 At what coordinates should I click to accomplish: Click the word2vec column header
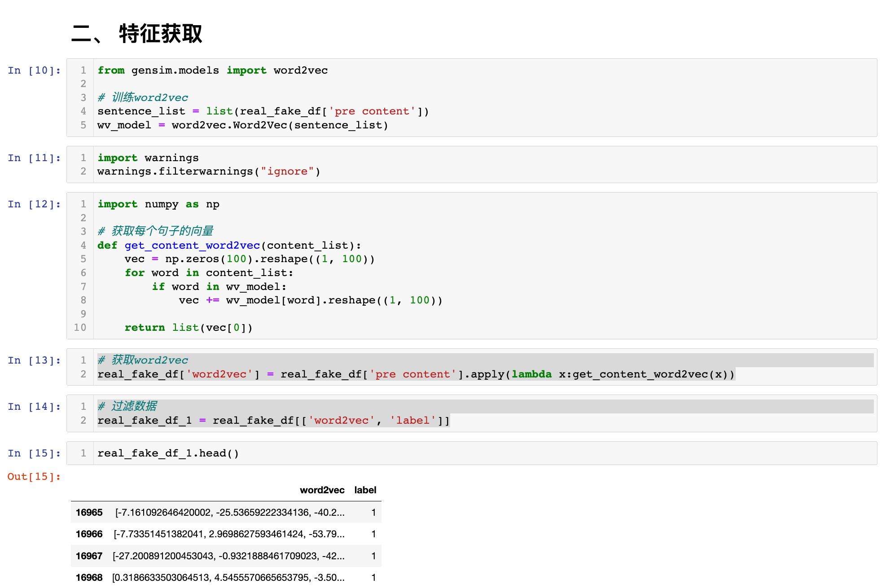pos(322,490)
